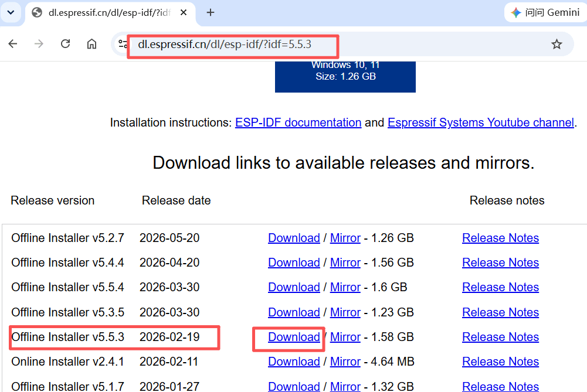The width and height of the screenshot is (587, 392).
Task: Select release date '2026-05-20'
Action: pos(169,238)
